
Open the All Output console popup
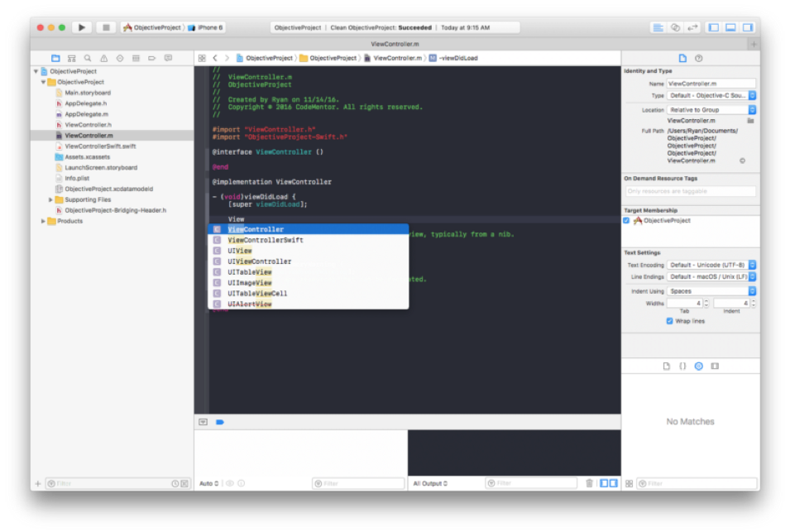(x=430, y=484)
